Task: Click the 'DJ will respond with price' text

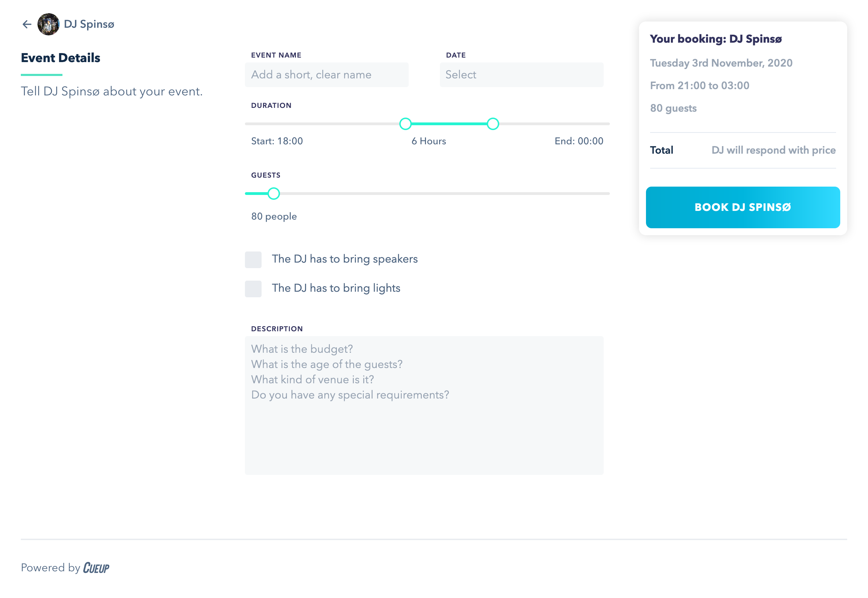Action: [773, 150]
